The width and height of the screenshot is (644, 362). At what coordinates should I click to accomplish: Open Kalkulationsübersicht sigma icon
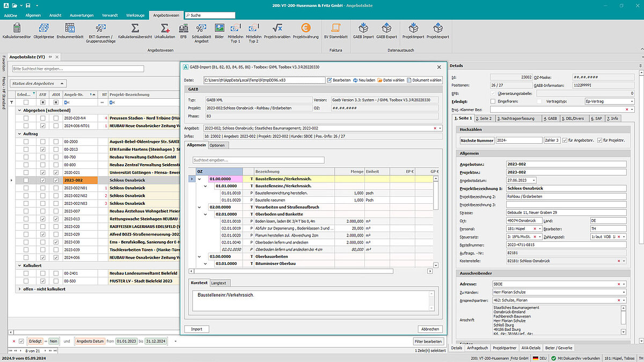coord(135,28)
